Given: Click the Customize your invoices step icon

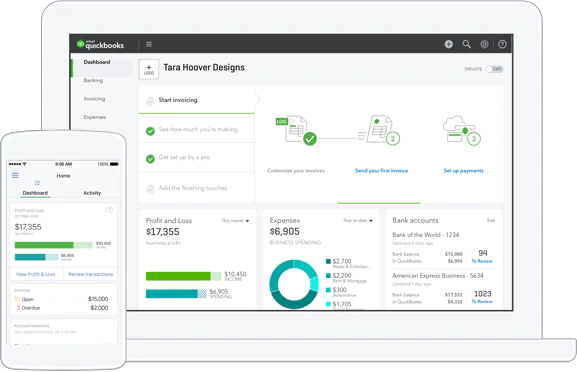Looking at the screenshot, I should coord(296,131).
